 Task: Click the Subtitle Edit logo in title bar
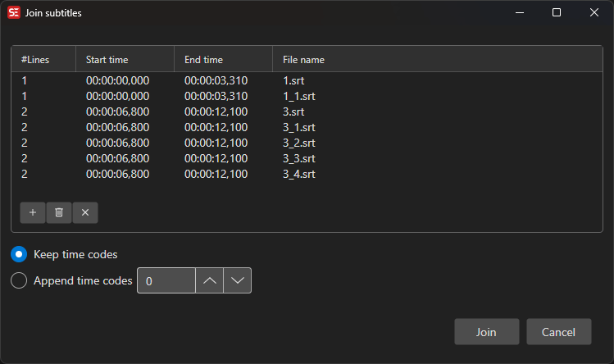[14, 13]
